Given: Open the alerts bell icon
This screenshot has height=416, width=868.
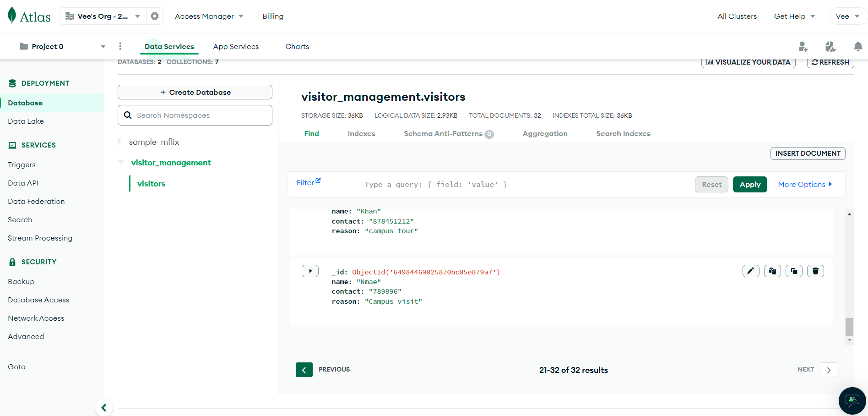Looking at the screenshot, I should tap(858, 46).
